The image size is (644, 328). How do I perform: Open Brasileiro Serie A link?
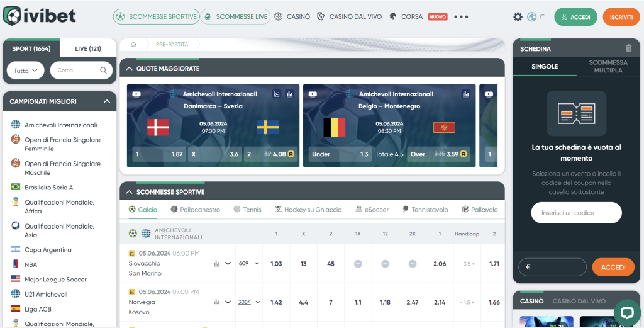pyautogui.click(x=49, y=188)
